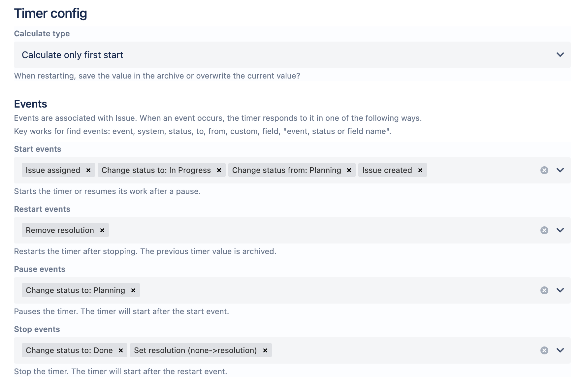Select the Calculate only first start value
582x392 pixels.
[73, 55]
